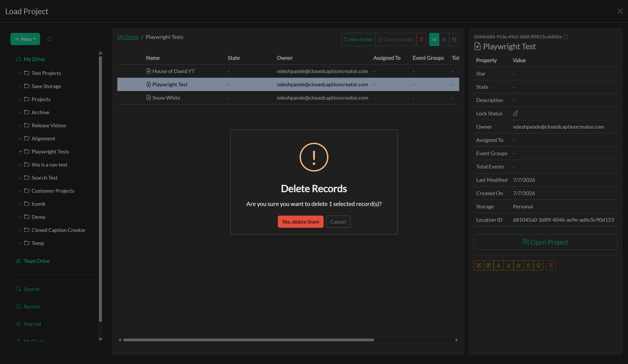Viewport: 628px width, 364px height.
Task: Click the sidebar scrollbar up arrow
Action: (x=101, y=53)
